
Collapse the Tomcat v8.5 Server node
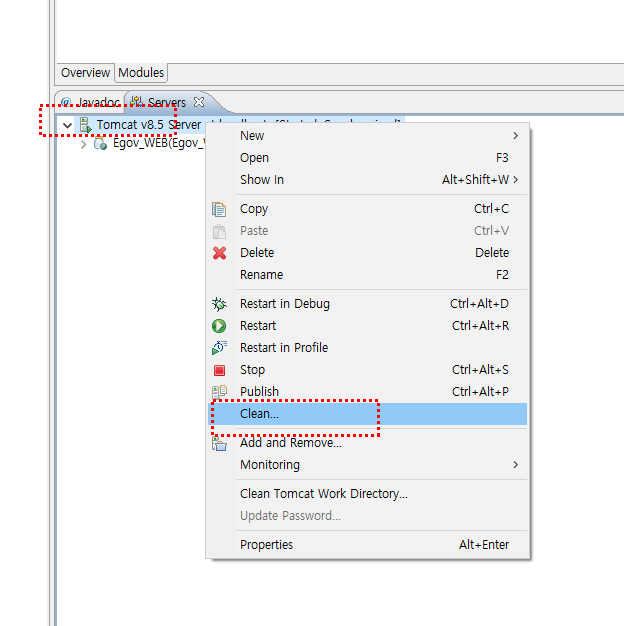click(67, 125)
